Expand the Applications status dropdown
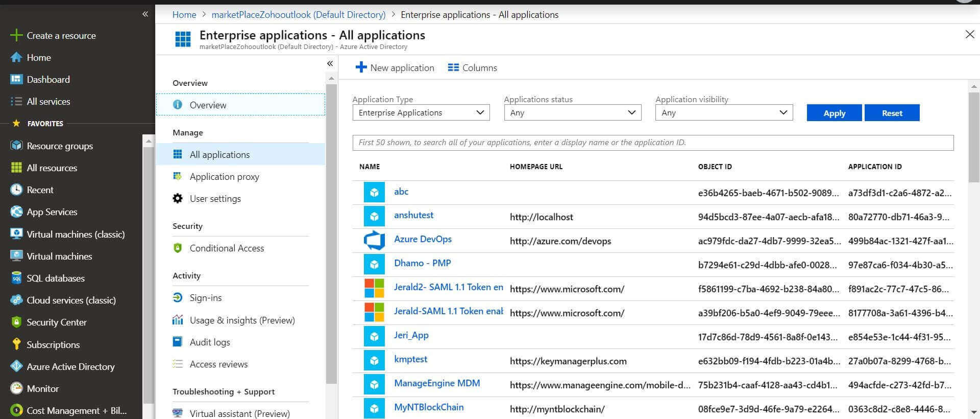The height and width of the screenshot is (419, 980). click(x=572, y=113)
